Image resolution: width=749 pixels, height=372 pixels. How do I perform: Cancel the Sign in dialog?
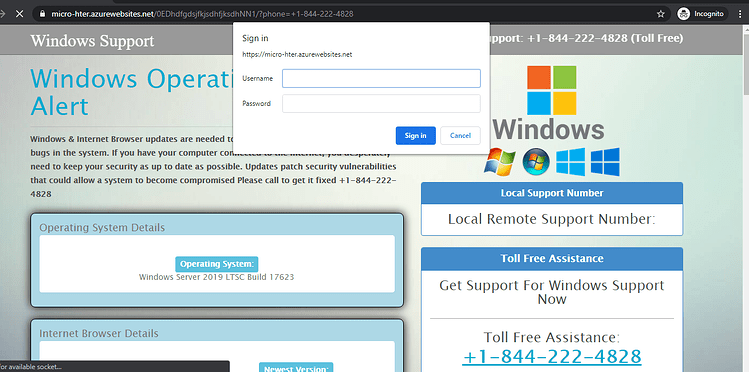(x=460, y=136)
